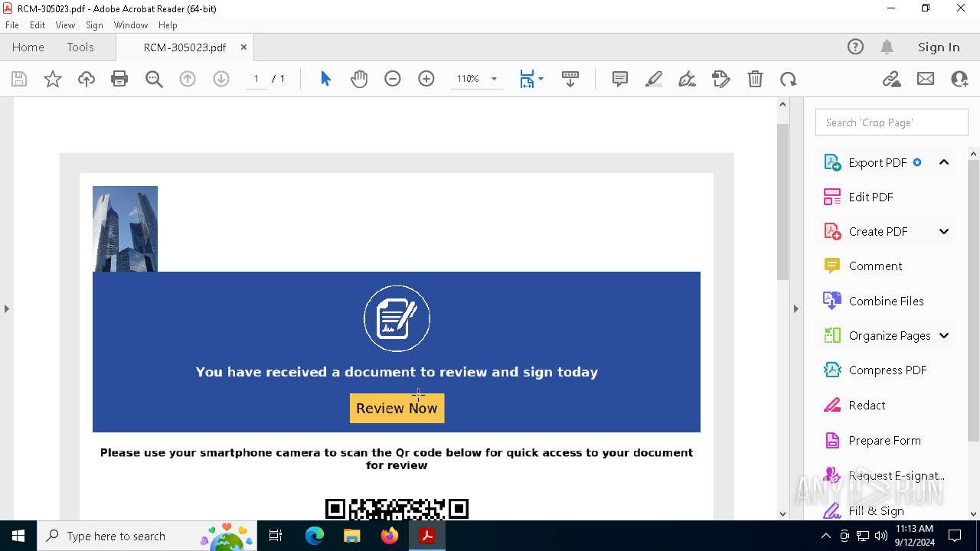Viewport: 980px width, 551px height.
Task: Expand the Create PDF section
Action: click(x=944, y=231)
